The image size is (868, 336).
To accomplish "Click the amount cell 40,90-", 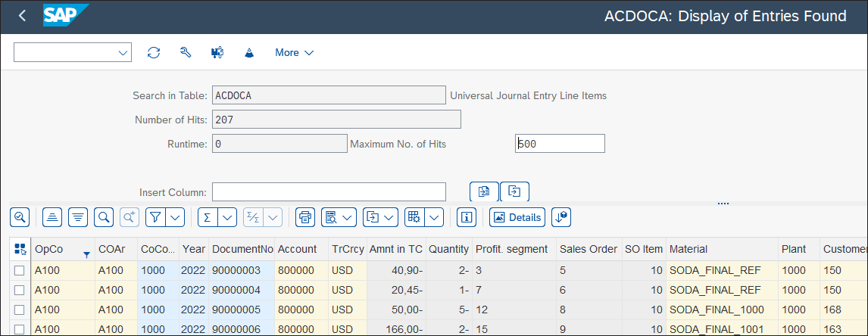I will 396,271.
